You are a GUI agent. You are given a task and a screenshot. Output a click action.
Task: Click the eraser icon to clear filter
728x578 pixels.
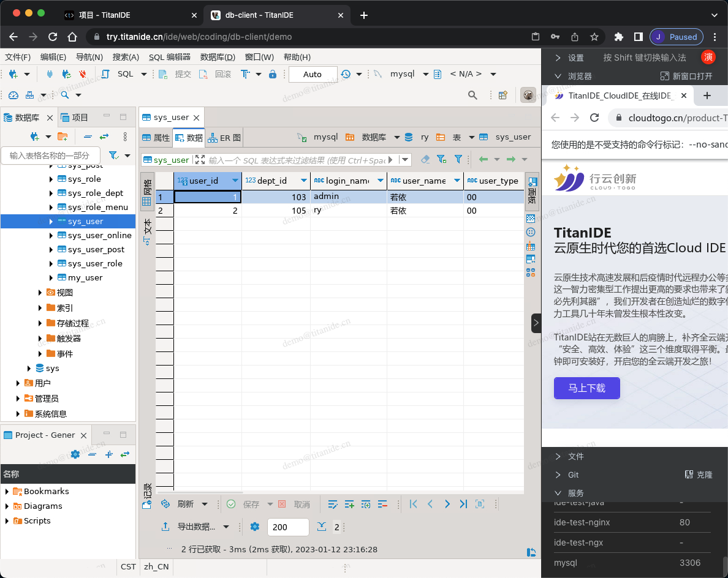tap(425, 159)
